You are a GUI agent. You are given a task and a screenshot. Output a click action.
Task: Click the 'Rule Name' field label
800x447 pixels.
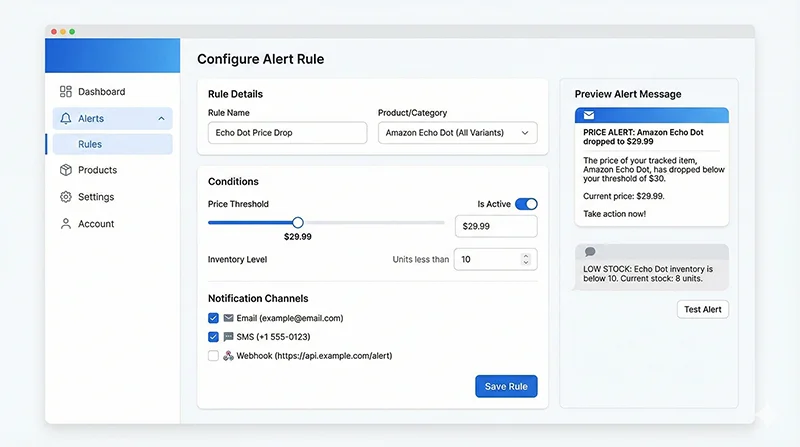[x=229, y=113]
